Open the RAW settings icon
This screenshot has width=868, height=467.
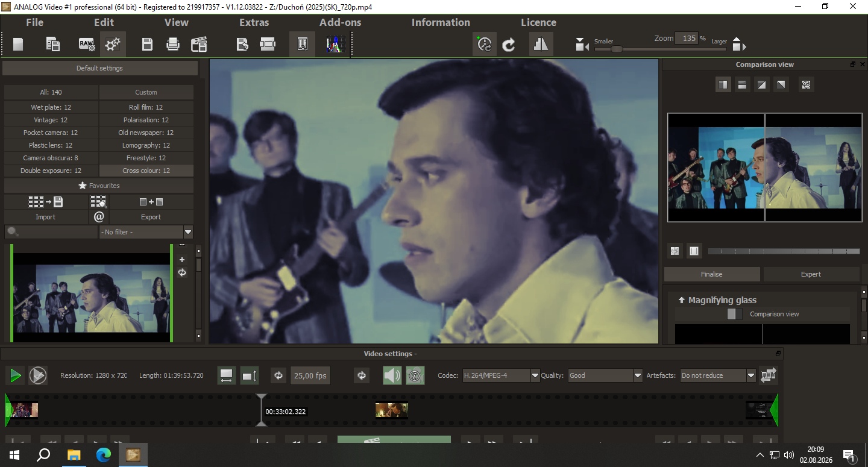pyautogui.click(x=86, y=44)
